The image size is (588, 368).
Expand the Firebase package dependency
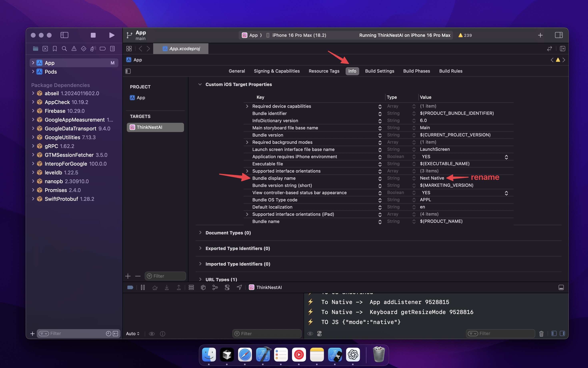pyautogui.click(x=33, y=111)
